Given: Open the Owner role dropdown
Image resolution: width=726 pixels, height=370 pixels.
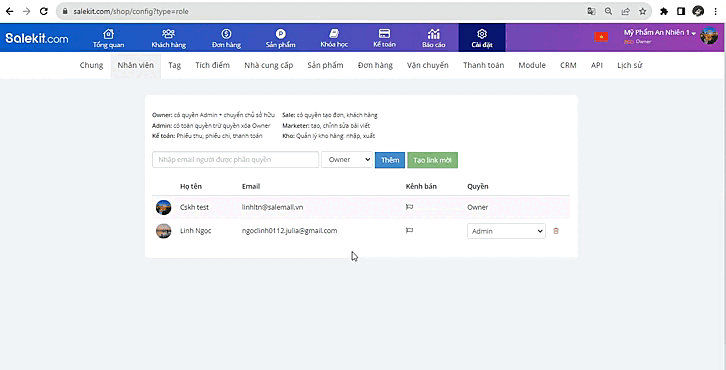Looking at the screenshot, I should (347, 159).
